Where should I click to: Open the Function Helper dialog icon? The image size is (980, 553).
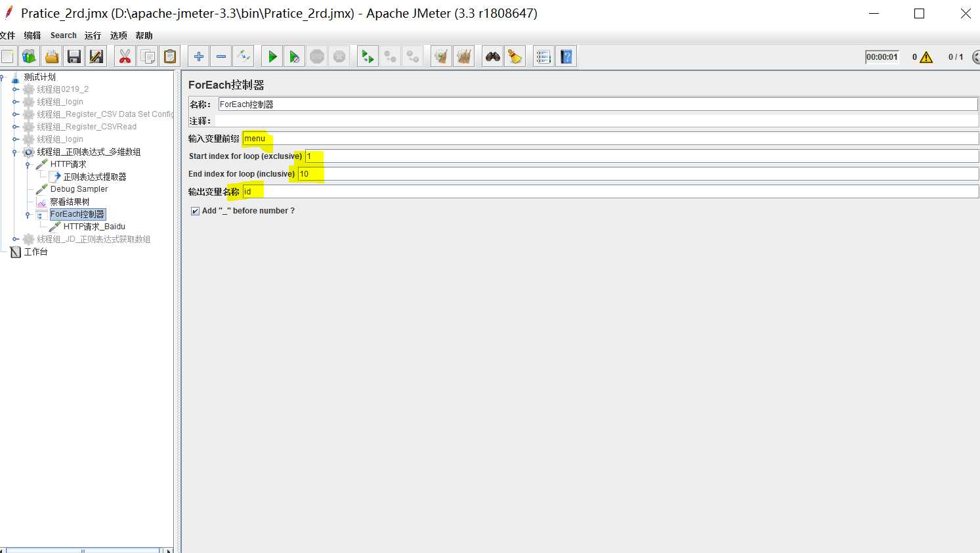(543, 57)
